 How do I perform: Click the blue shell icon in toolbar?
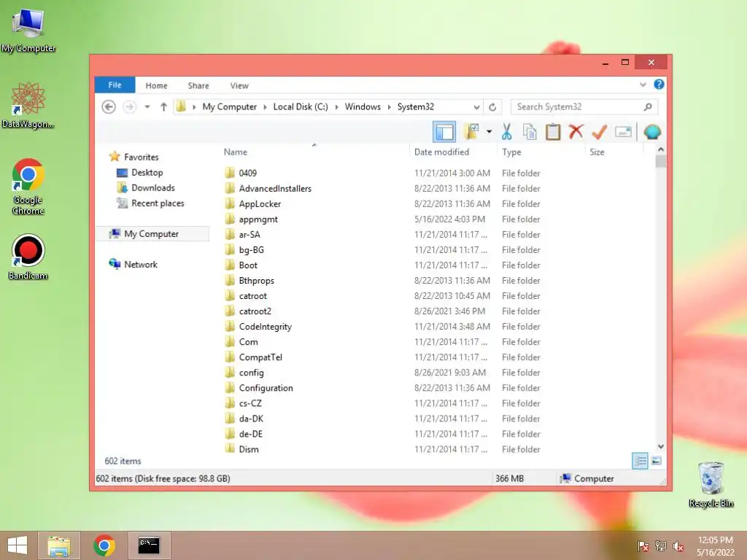(x=652, y=132)
